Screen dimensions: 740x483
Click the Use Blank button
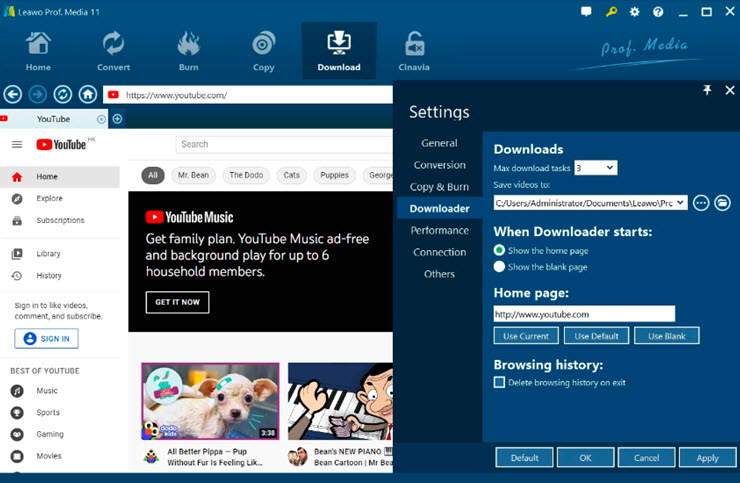coord(666,336)
